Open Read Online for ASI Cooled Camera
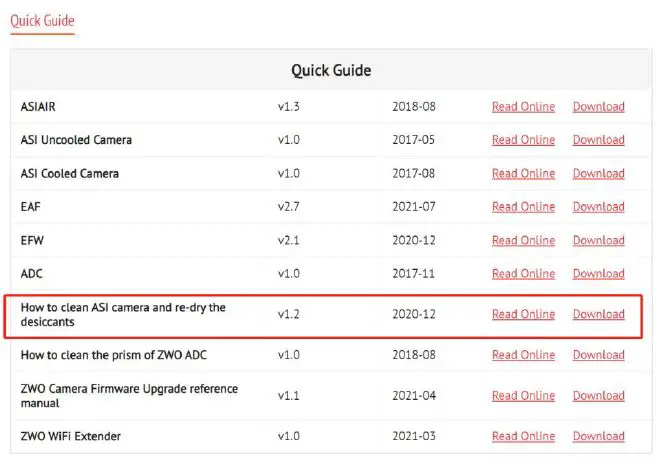Screen dimensions: 664x461 (x=523, y=174)
